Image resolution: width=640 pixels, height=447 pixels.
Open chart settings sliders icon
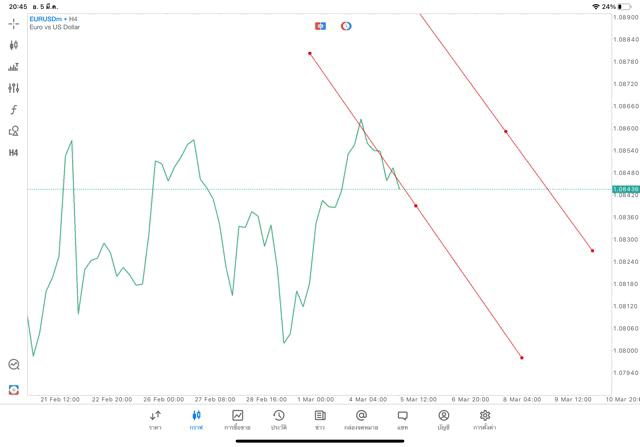click(x=14, y=88)
